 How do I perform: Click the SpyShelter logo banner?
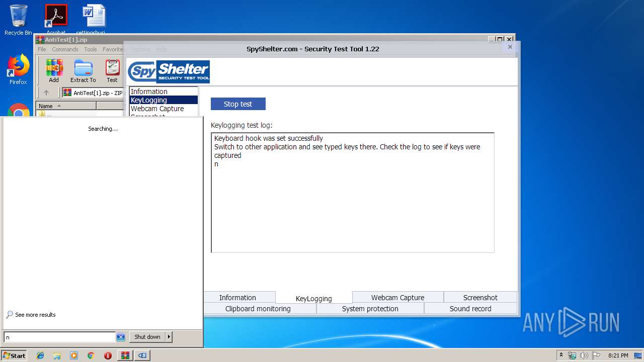point(169,72)
